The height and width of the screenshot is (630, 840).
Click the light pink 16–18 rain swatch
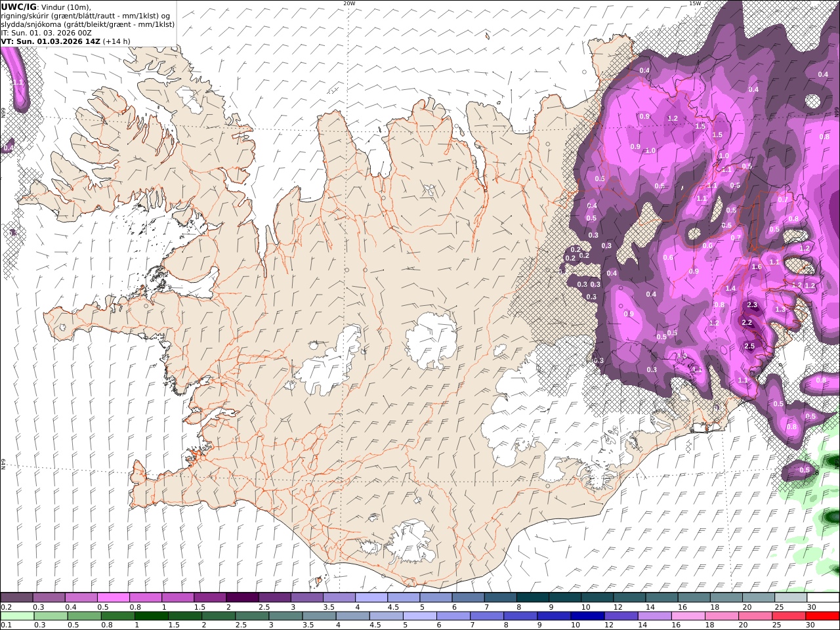(x=688, y=616)
